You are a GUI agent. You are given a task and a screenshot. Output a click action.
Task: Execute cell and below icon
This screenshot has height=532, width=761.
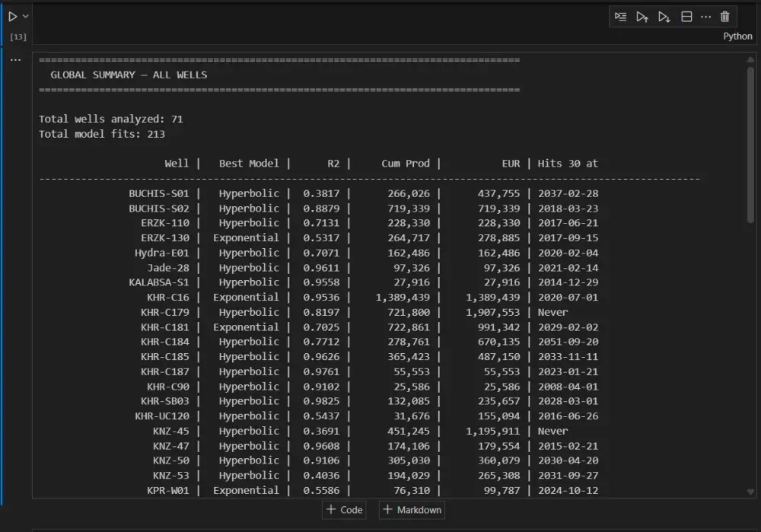coord(664,17)
